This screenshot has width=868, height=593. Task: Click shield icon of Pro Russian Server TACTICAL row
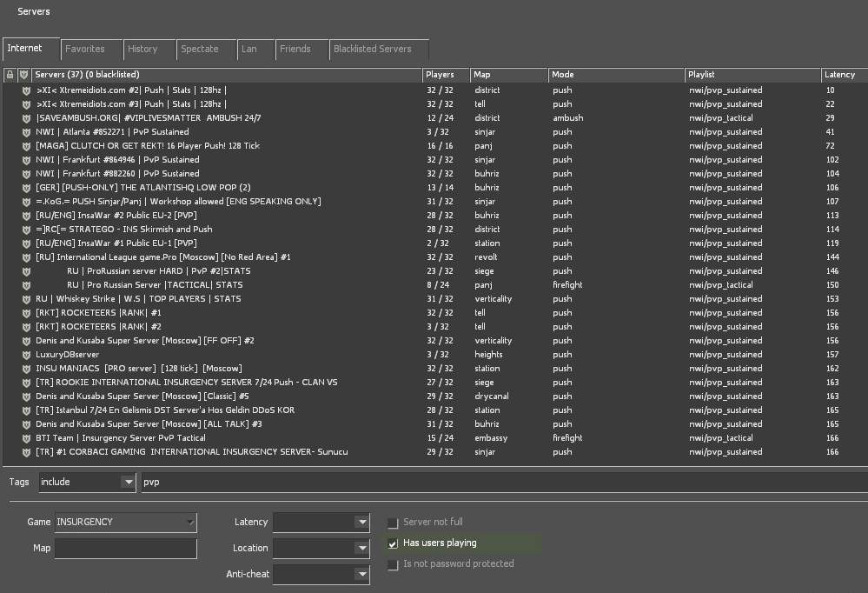(x=26, y=285)
